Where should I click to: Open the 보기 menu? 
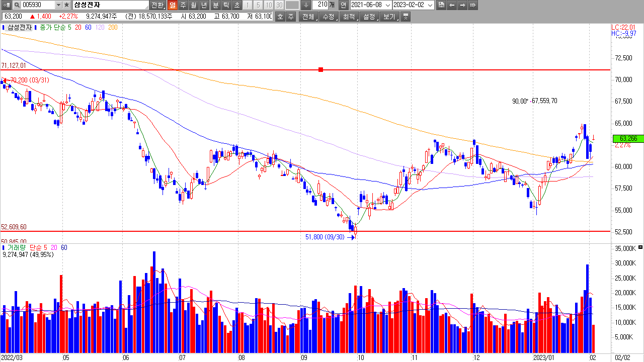tap(390, 17)
